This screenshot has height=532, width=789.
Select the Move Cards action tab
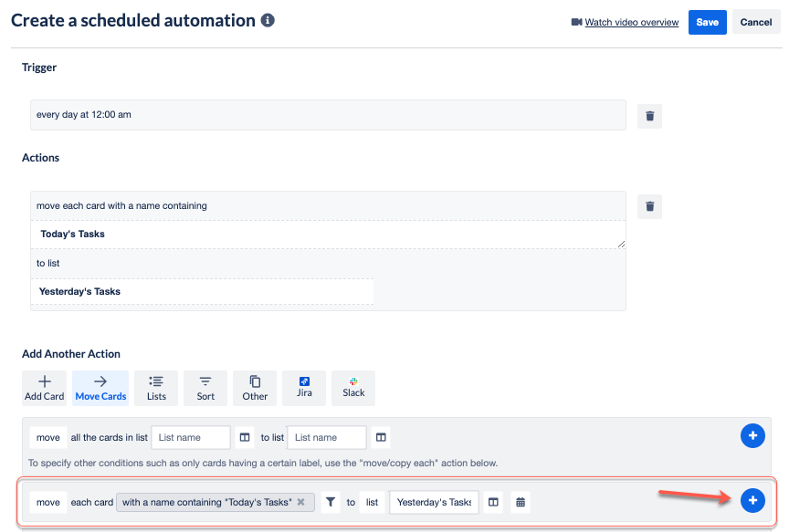[100, 388]
